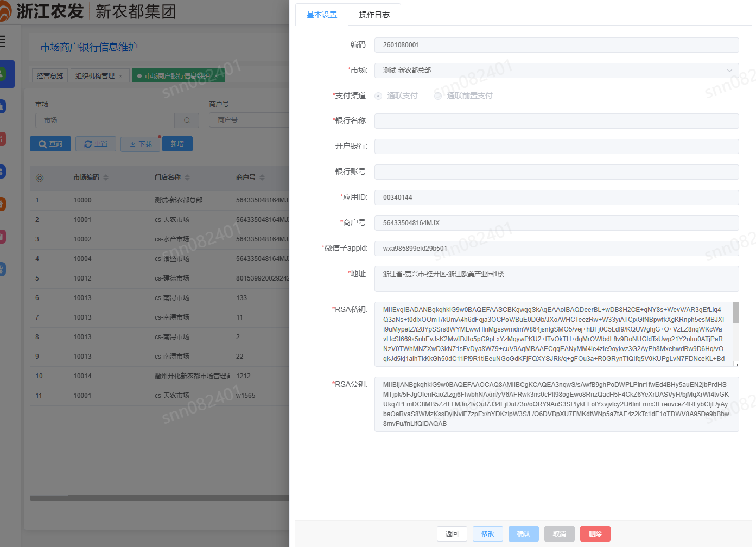
Task: Click merchant number 133 in the table
Action: [242, 298]
